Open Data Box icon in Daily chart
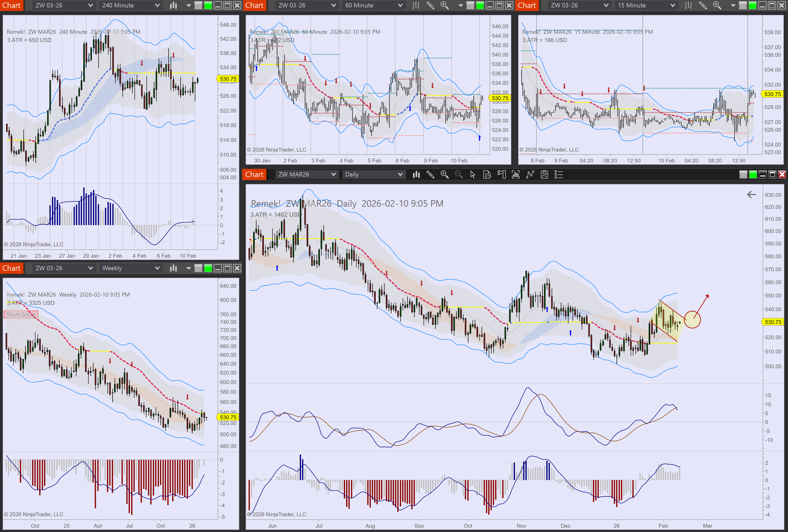Screen dimensions: 788x532 tap(487, 175)
